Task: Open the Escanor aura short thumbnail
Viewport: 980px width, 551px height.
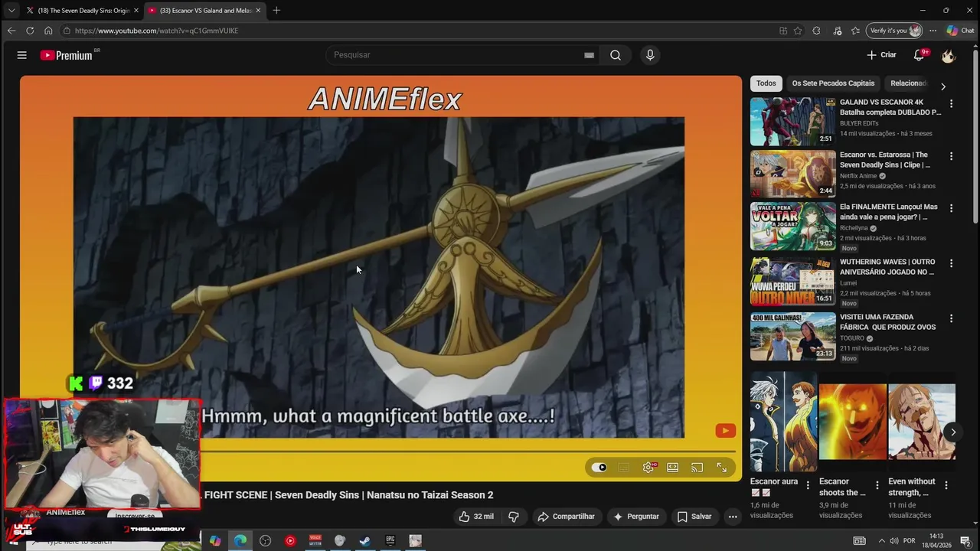Action: 784,422
